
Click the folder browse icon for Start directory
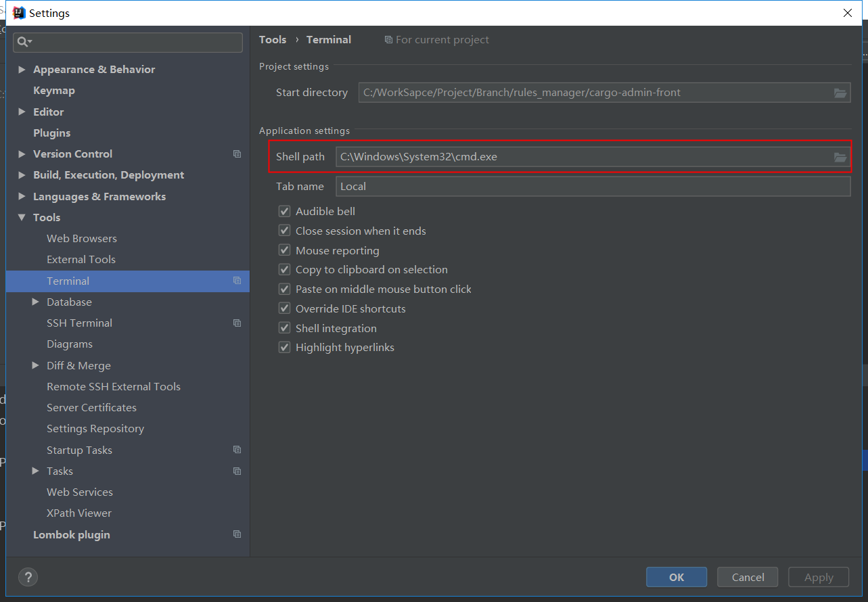[840, 93]
